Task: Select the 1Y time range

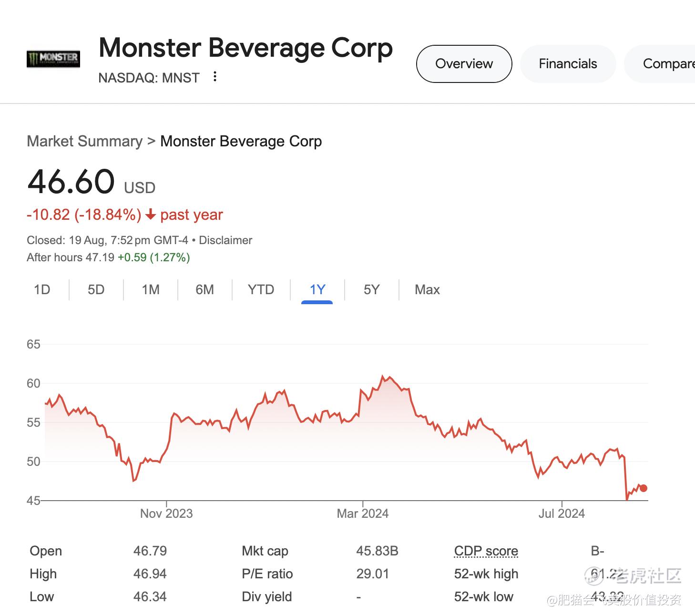Action: (x=317, y=290)
